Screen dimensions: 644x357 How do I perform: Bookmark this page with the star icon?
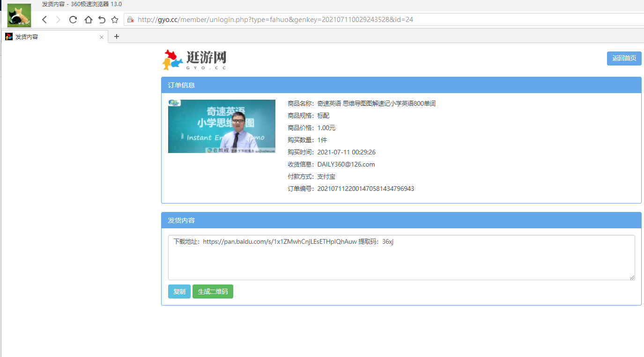[x=115, y=20]
